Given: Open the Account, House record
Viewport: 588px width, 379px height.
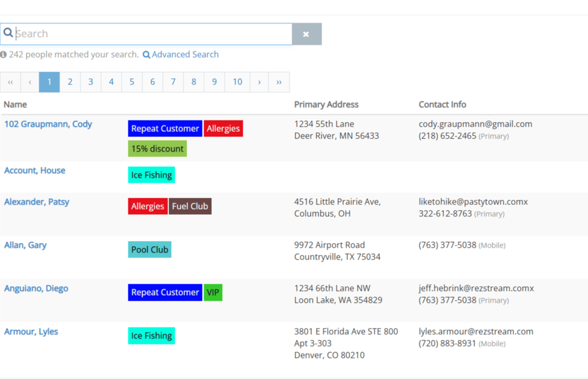Looking at the screenshot, I should pos(35,170).
